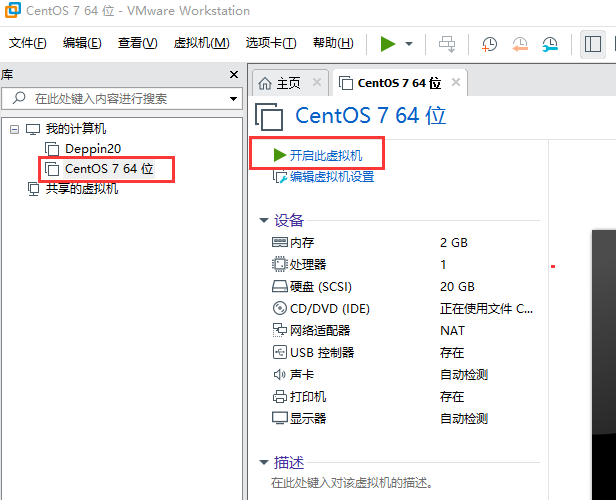Switch to the CentOS 7 64 位 tab

[399, 83]
